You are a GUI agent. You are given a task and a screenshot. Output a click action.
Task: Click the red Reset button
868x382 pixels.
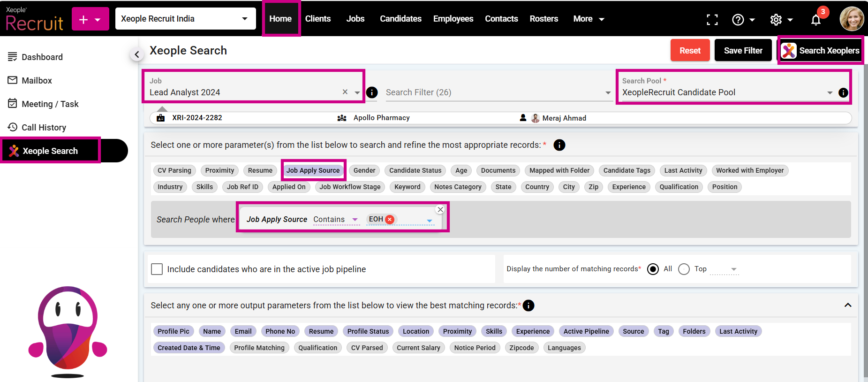click(690, 50)
